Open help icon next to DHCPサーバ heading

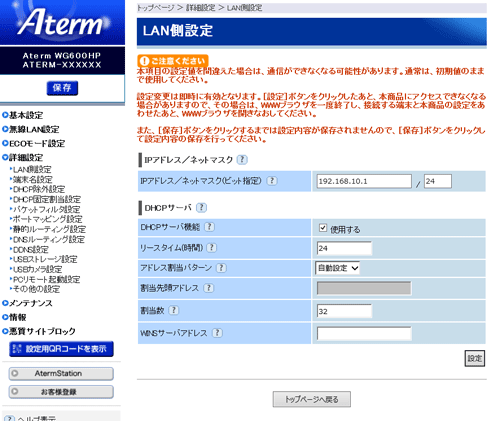tap(201, 208)
